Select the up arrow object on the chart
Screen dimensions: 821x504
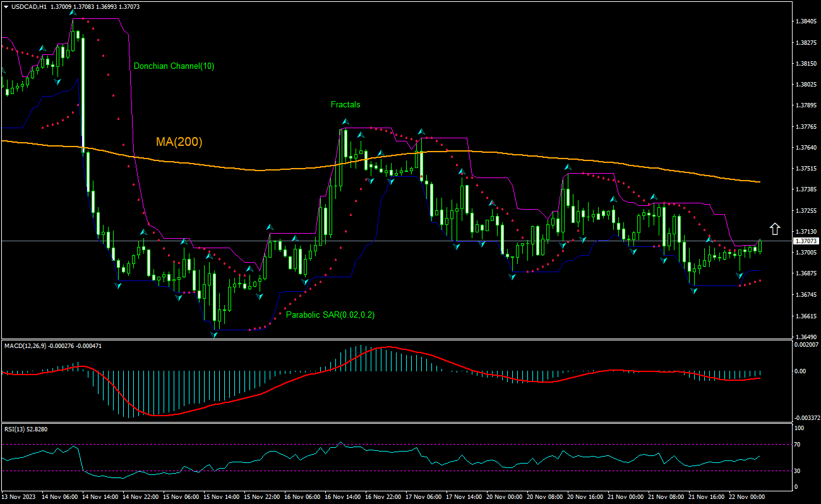point(774,229)
